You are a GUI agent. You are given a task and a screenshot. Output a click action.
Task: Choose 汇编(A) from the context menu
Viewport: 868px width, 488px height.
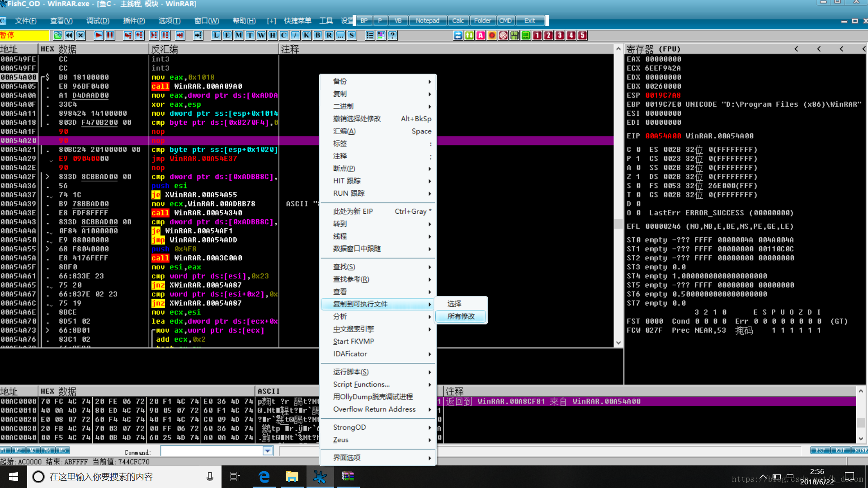click(378, 131)
